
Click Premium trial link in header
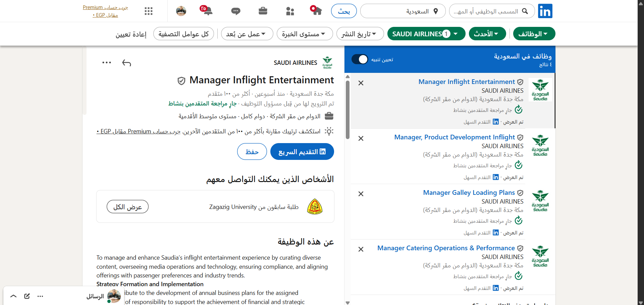click(x=105, y=11)
